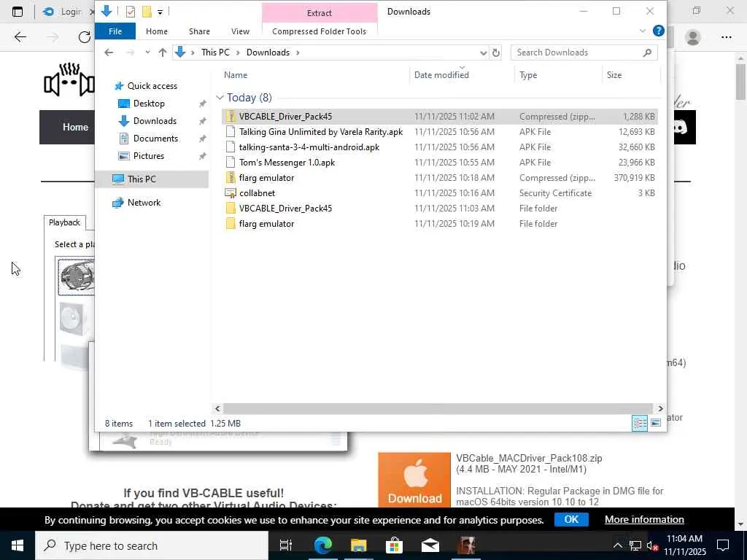Open Downloads in the navigation pane

155,121
